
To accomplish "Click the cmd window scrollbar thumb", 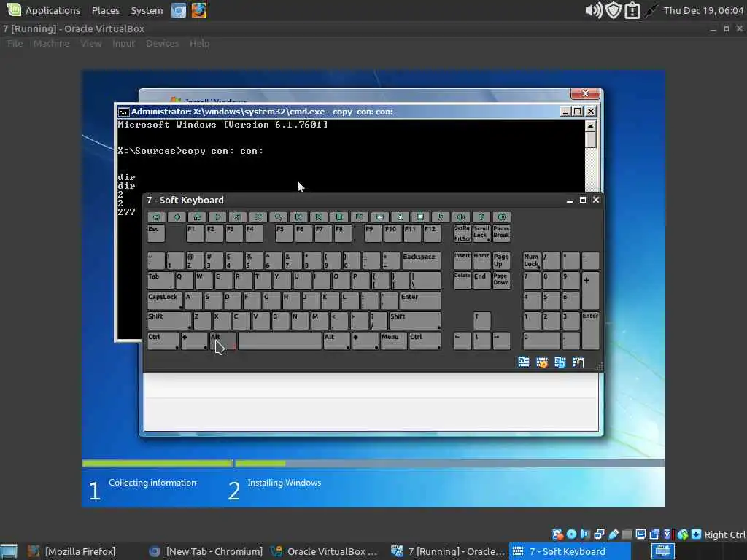I will (x=590, y=140).
